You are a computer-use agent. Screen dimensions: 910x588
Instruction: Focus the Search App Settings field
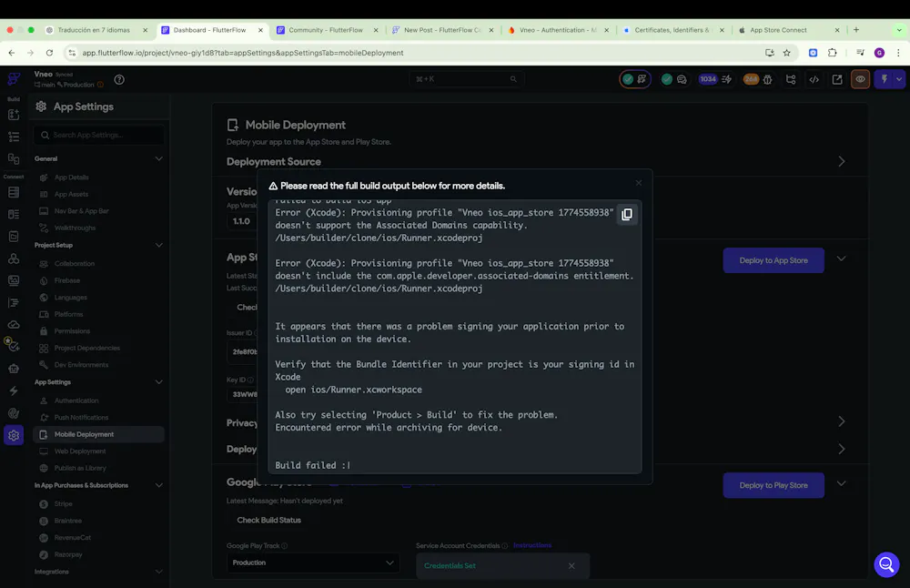(98, 135)
